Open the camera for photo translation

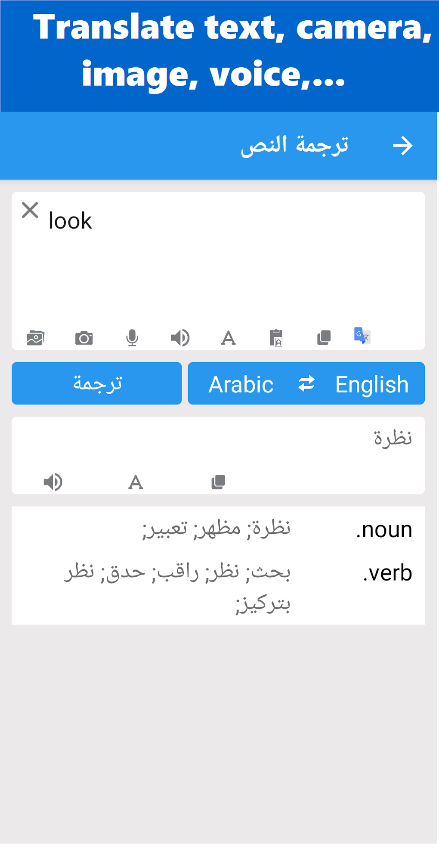[84, 338]
